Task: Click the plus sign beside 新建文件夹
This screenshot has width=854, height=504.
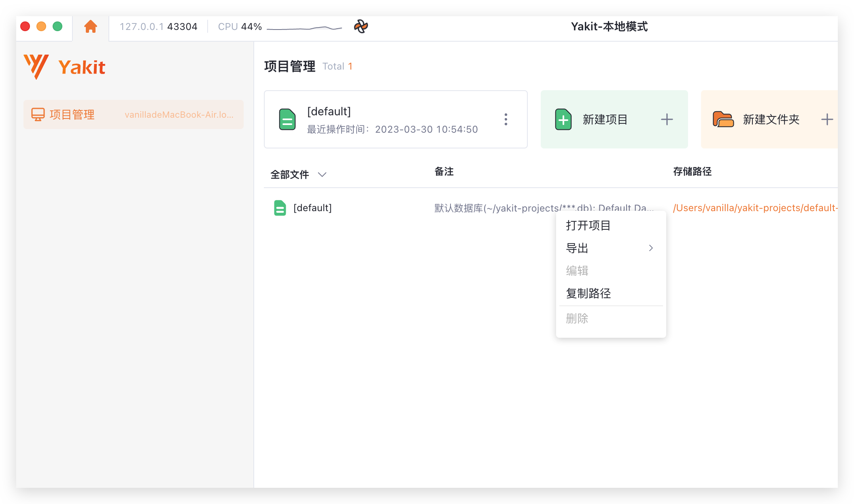Action: pos(826,120)
